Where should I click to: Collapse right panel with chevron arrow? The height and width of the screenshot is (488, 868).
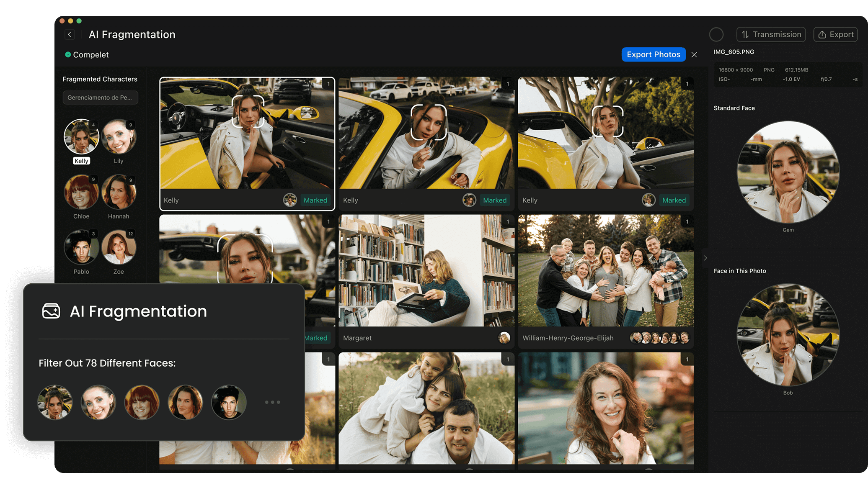[705, 258]
